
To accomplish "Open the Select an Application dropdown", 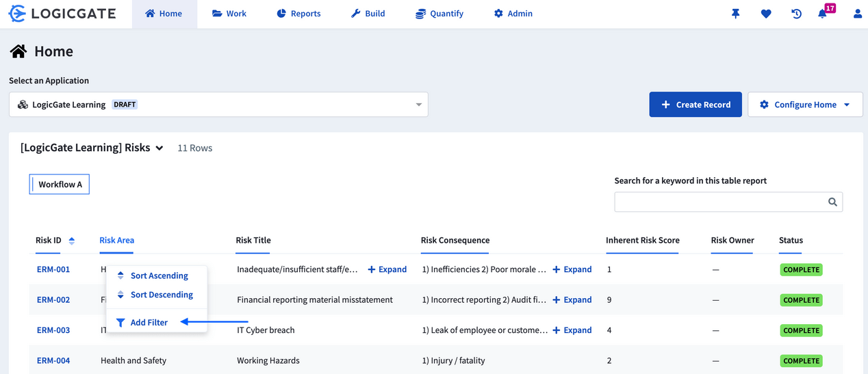I will pyautogui.click(x=218, y=105).
